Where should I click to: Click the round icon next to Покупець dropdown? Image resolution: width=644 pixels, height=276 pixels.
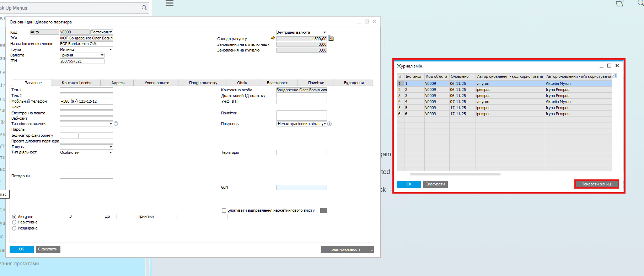coord(329,124)
